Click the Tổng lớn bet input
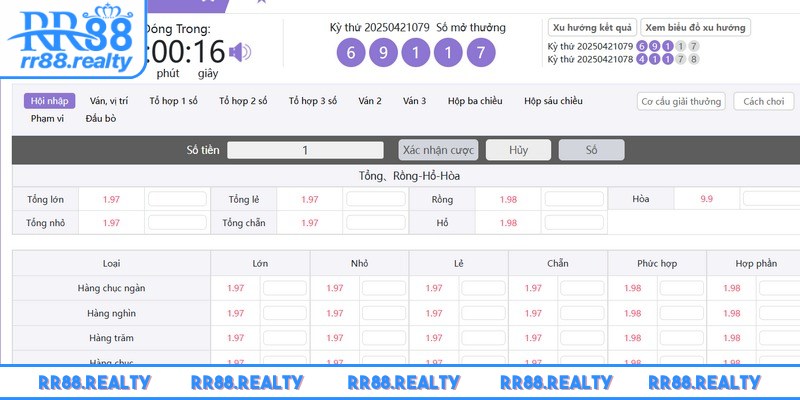 coord(177,199)
